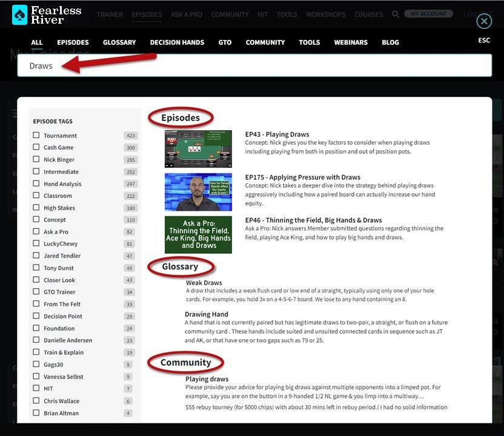
Task: Click the MY ACCOUNT button
Action: pyautogui.click(x=428, y=13)
